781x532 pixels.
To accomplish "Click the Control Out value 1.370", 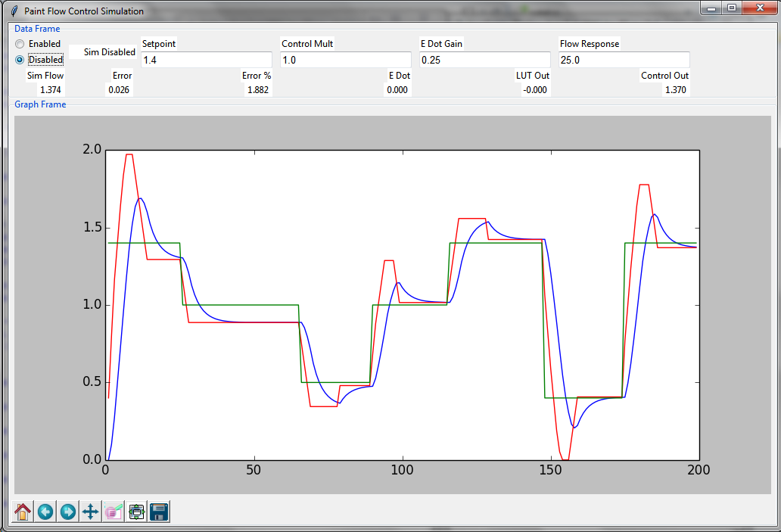I will 675,89.
